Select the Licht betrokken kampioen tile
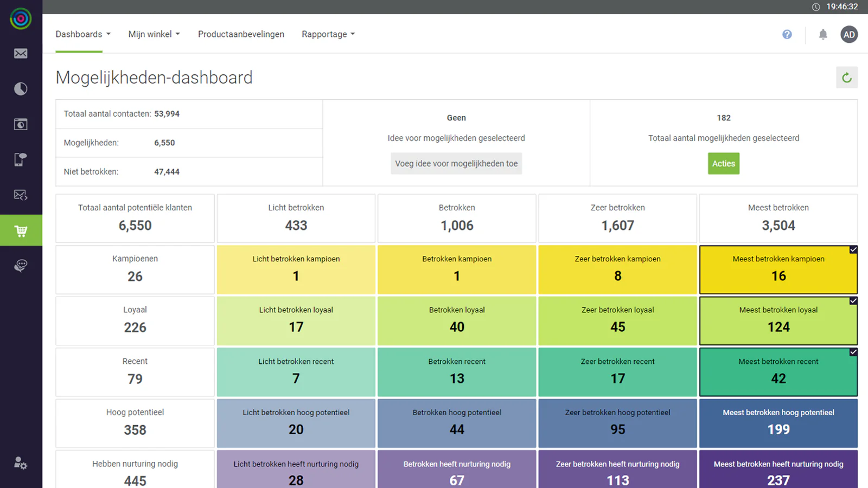The width and height of the screenshot is (868, 488). pyautogui.click(x=296, y=269)
